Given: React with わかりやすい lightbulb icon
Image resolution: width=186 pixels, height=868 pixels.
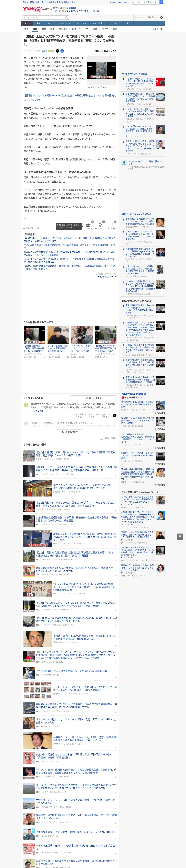Looking at the screenshot, I should tap(100, 225).
